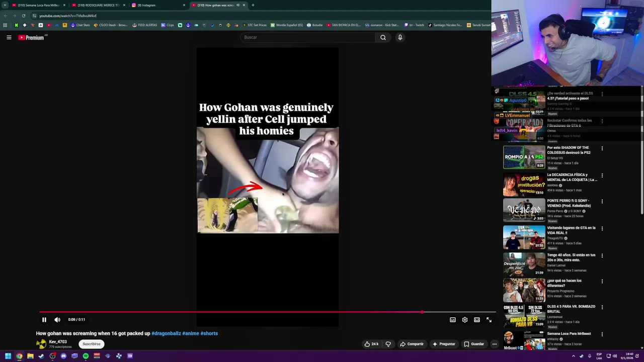This screenshot has height=362, width=644.
Task: Open options for 'Tengo 40 años' video
Action: point(602,255)
